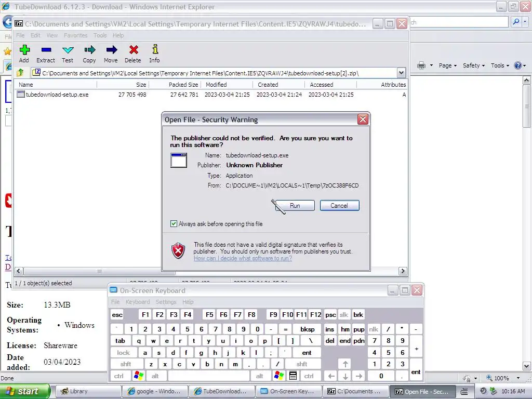
Task: Click the IE search magnifier icon
Action: tap(516, 22)
